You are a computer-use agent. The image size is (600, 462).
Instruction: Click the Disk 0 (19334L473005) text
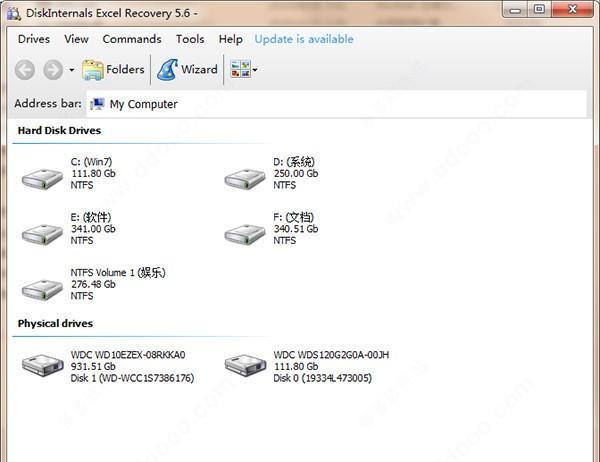323,378
